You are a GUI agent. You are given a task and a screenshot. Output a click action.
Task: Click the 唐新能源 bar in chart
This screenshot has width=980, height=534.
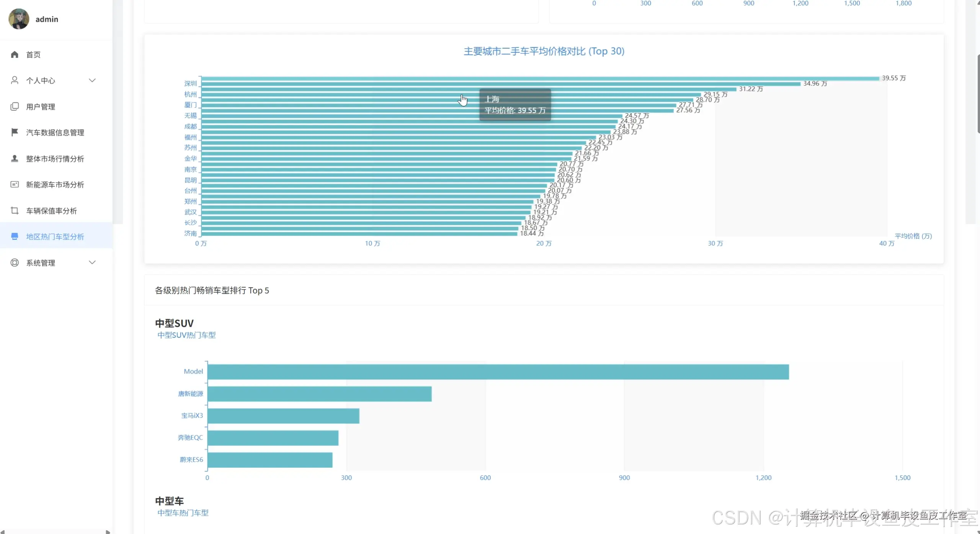click(319, 394)
